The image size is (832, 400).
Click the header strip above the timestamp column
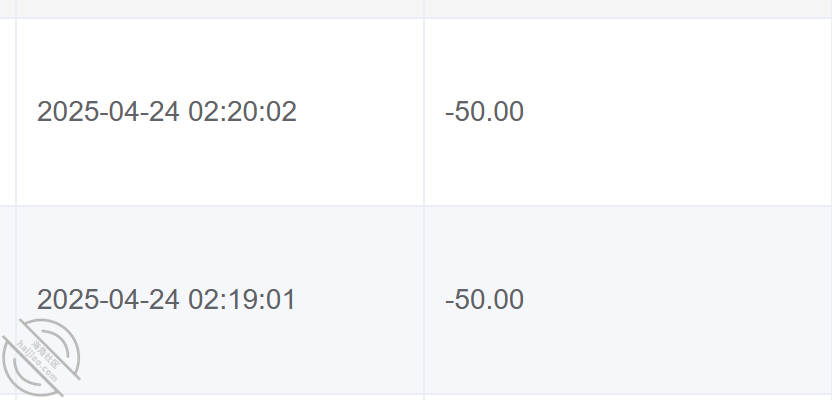[220, 8]
